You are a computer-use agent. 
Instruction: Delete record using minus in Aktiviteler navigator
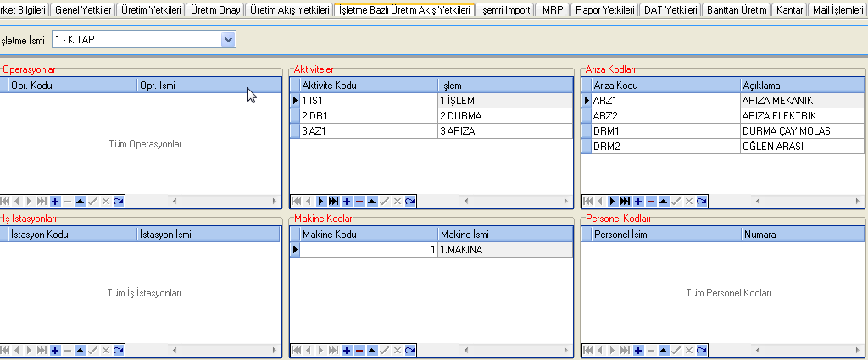pyautogui.click(x=359, y=201)
